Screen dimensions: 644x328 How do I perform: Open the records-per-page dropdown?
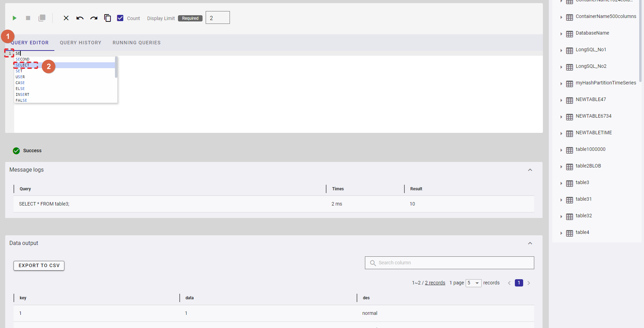(x=473, y=283)
